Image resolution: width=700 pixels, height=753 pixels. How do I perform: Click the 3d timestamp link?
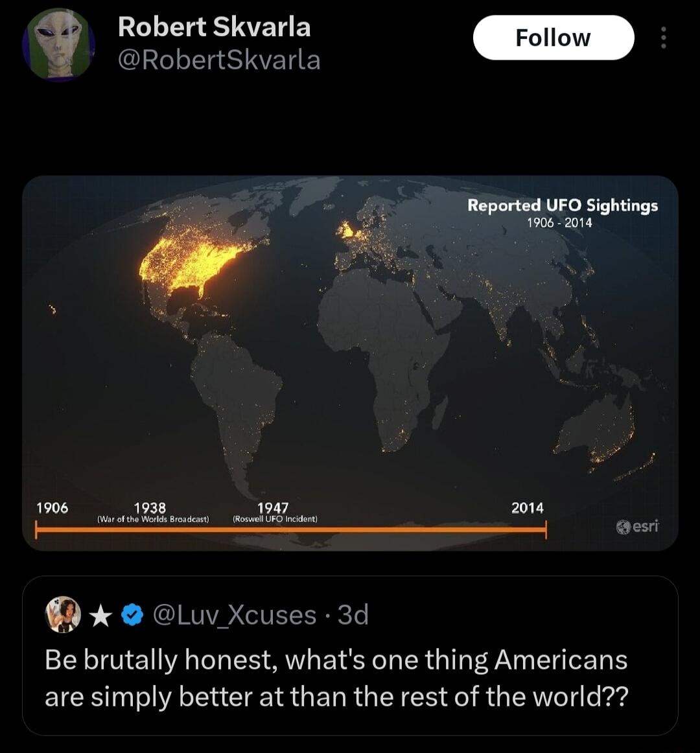[x=350, y=614]
